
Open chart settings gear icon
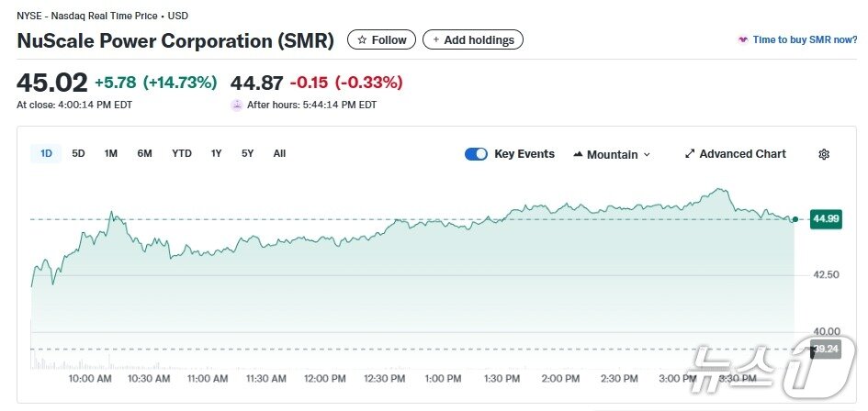(824, 154)
